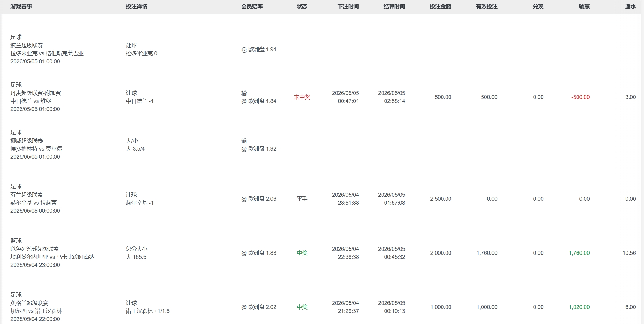This screenshot has width=644, height=324.
Task: Select the 未中奖 status in red
Action: coord(302,97)
